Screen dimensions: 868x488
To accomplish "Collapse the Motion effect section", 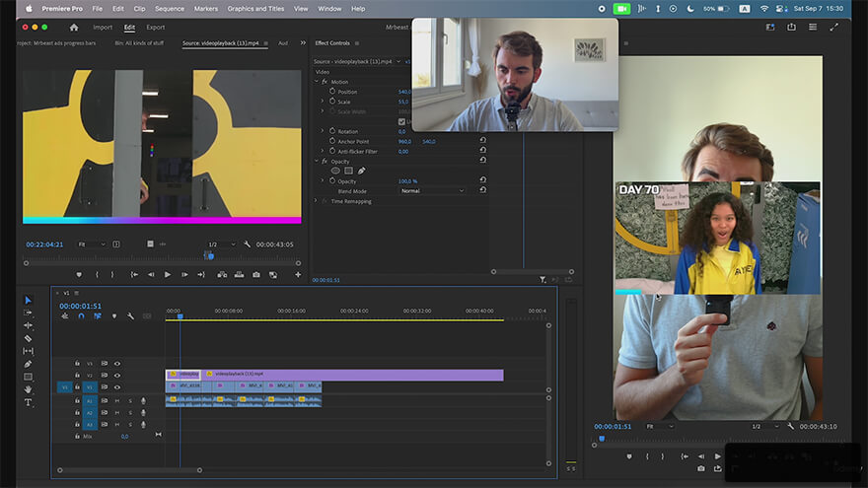I will coord(317,82).
